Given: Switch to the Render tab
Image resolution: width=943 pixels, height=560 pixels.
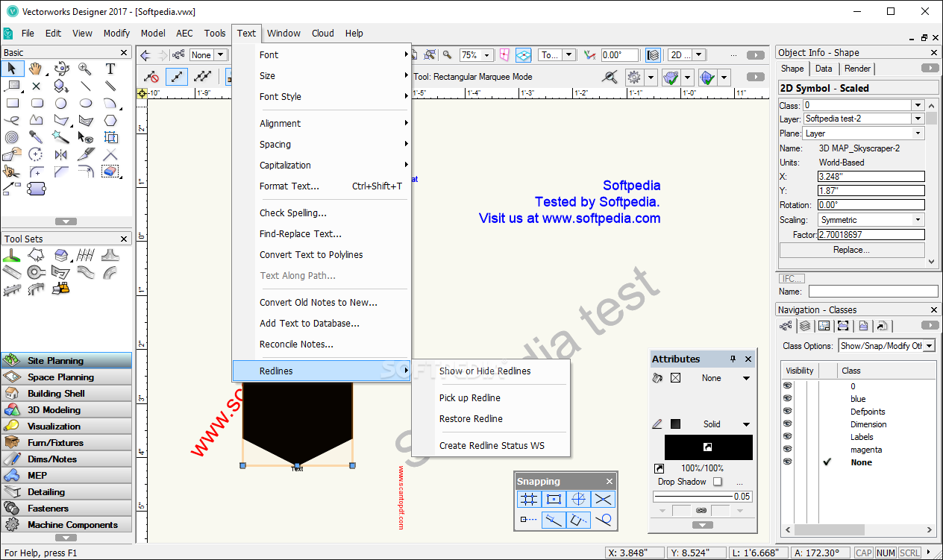Looking at the screenshot, I should click(857, 69).
